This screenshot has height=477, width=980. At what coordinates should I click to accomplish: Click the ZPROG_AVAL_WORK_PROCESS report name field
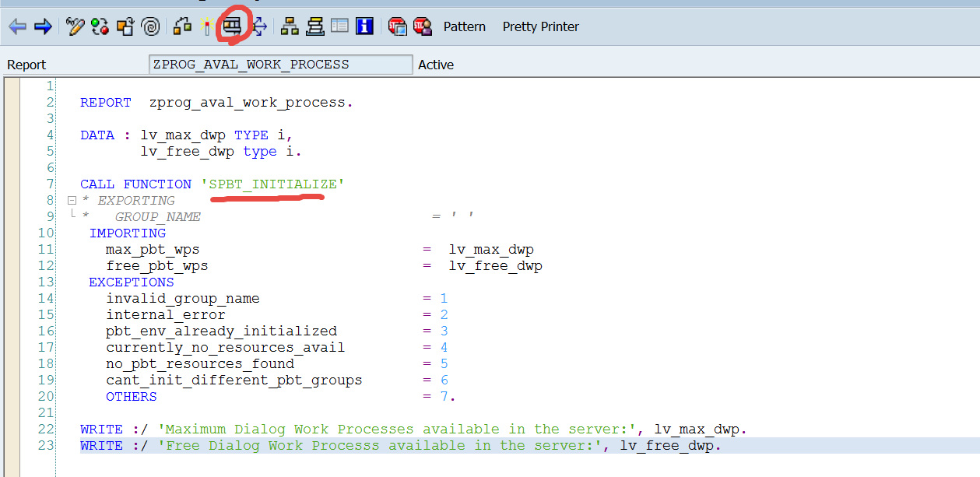280,64
